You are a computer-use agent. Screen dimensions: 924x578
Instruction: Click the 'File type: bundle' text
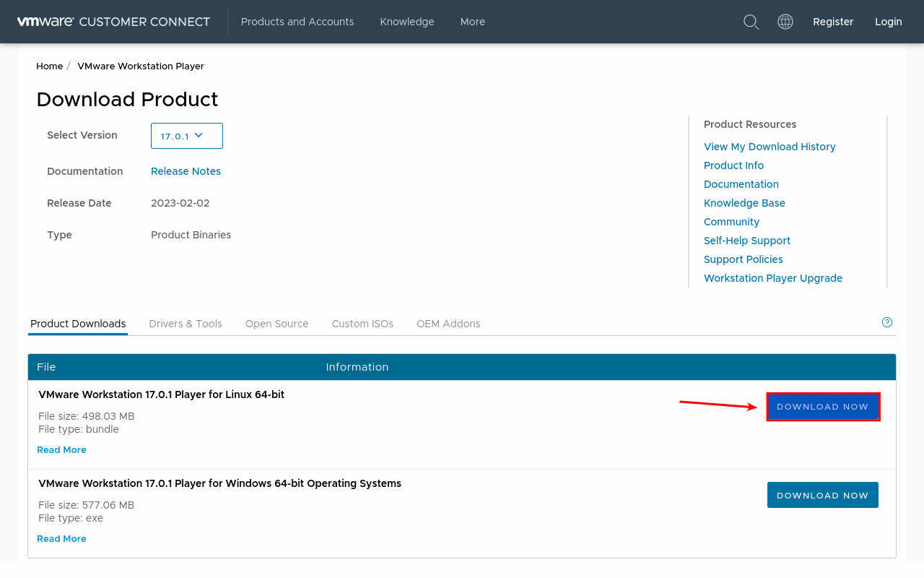tap(79, 429)
